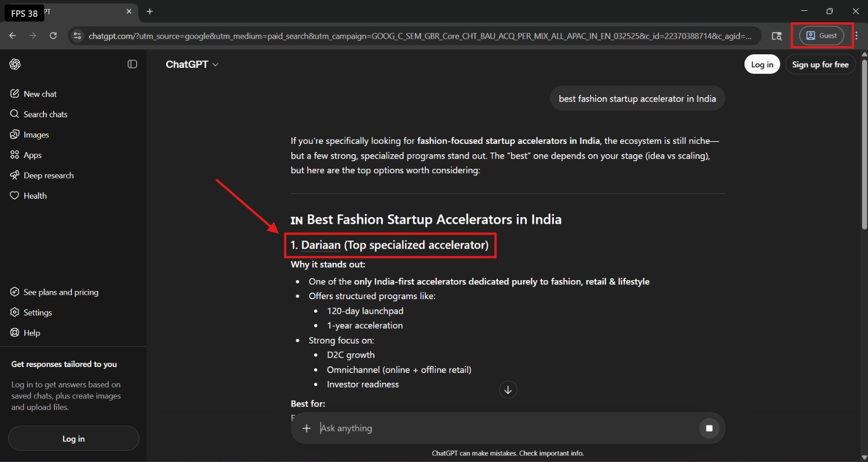Open See plans and pricing
Viewport: 868px width, 462px height.
(61, 292)
